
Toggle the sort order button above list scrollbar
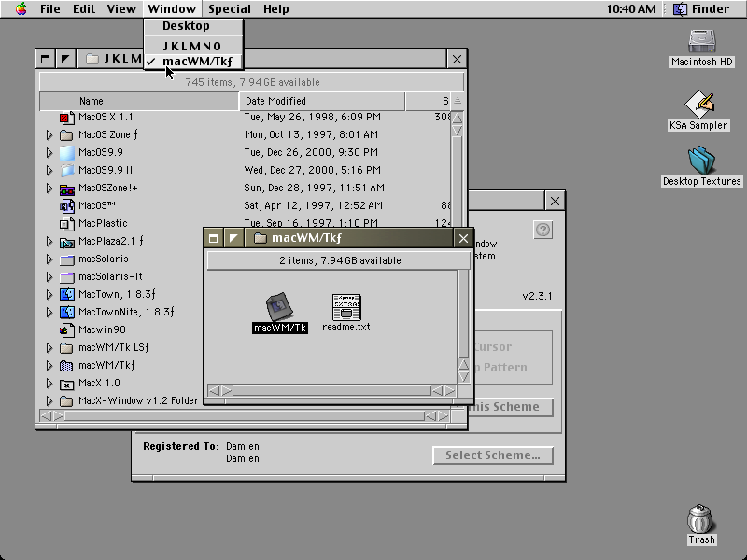pyautogui.click(x=458, y=101)
